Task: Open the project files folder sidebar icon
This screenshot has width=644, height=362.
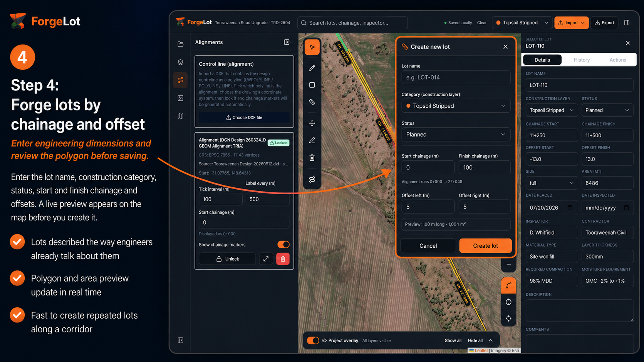Action: click(x=180, y=44)
